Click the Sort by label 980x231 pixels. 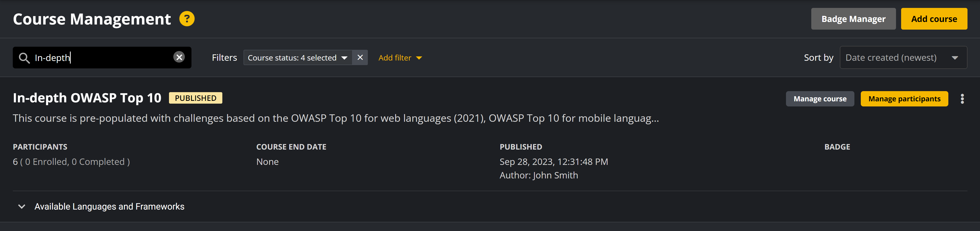[818, 58]
